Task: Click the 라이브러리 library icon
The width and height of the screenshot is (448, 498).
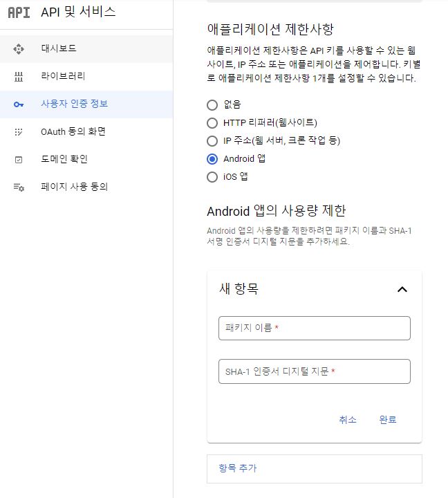Action: [19, 77]
